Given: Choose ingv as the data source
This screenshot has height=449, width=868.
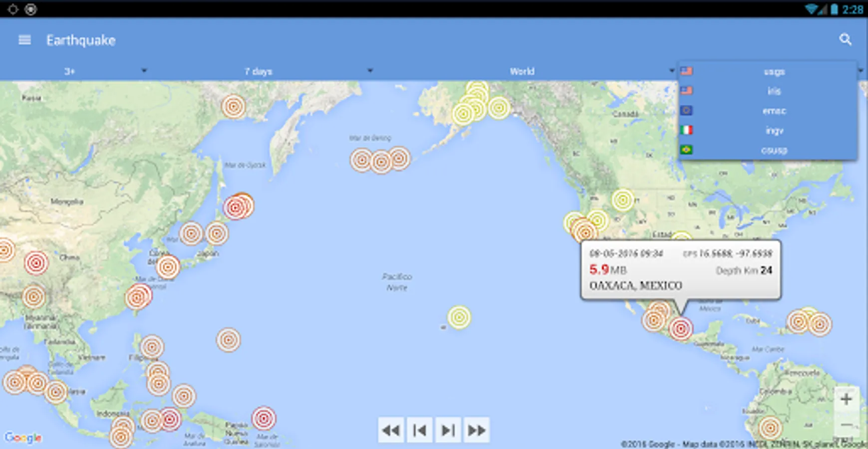Looking at the screenshot, I should (768, 130).
